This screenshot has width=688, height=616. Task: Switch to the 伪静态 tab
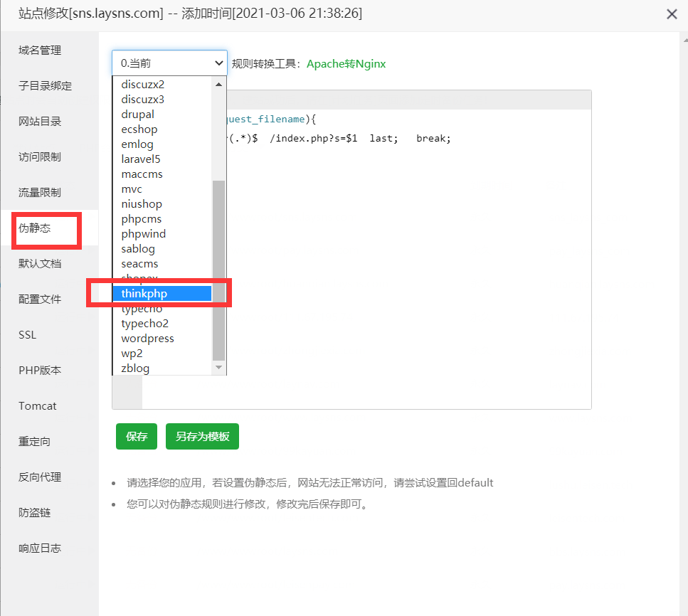point(35,228)
